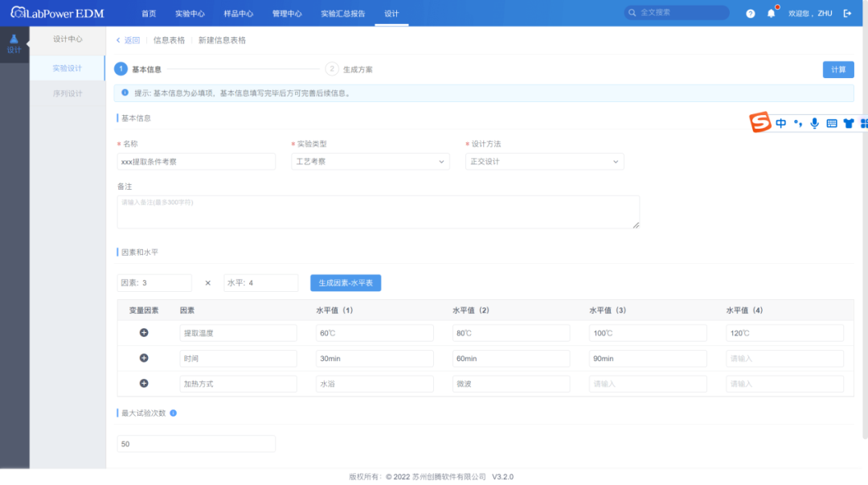Click the search magnifier icon
The image size is (868, 485).
pos(633,12)
